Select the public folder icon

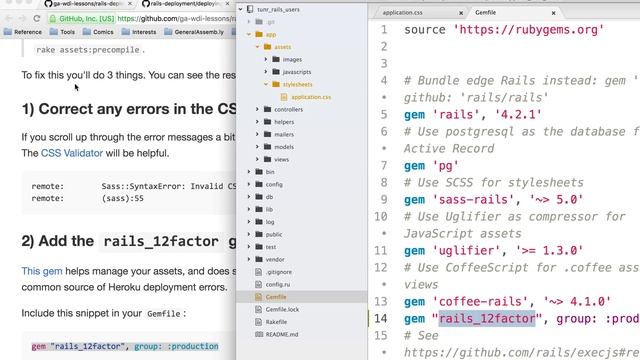tap(259, 234)
